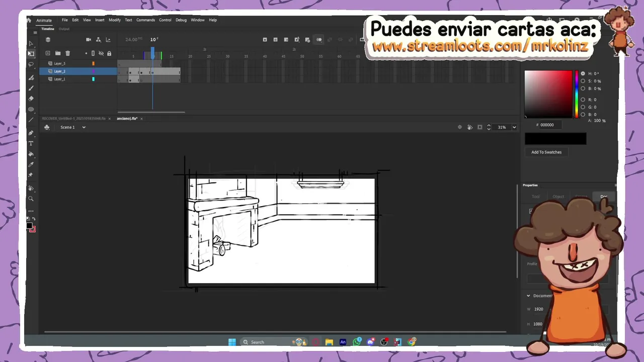Select the Oval shape tool
Viewport: 644px width, 362px height.
(31, 109)
